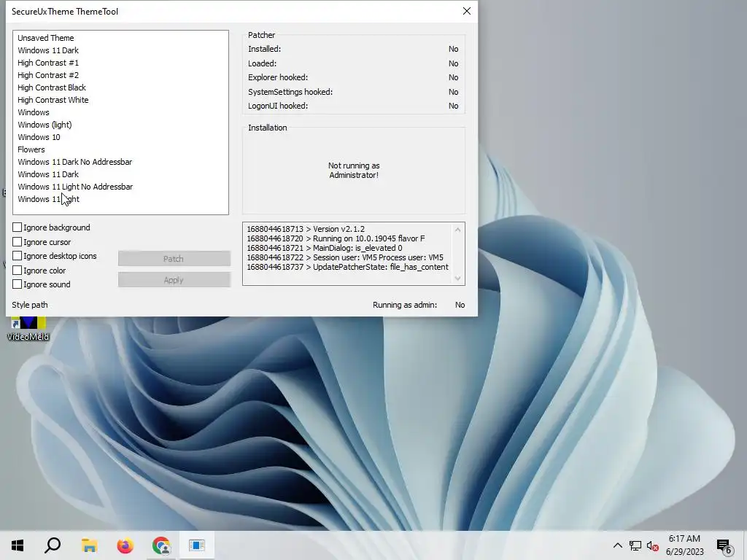Open the taskbar clock and date
The image size is (747, 560).
point(684,545)
